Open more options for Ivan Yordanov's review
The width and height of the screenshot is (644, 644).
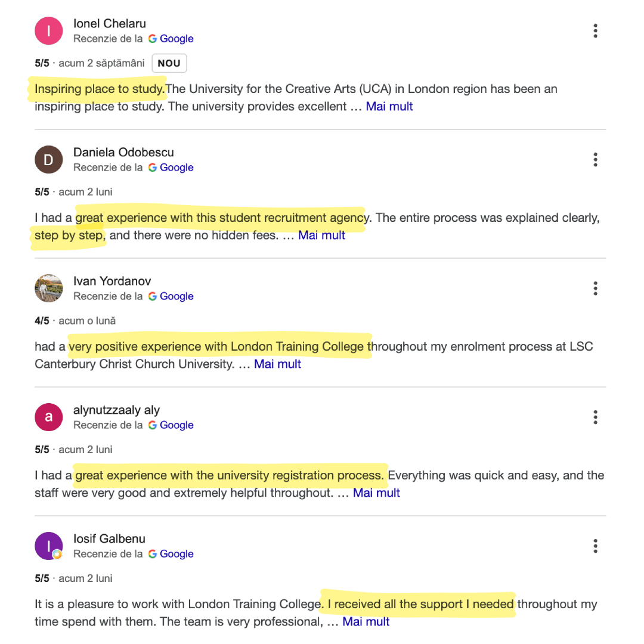coord(595,289)
